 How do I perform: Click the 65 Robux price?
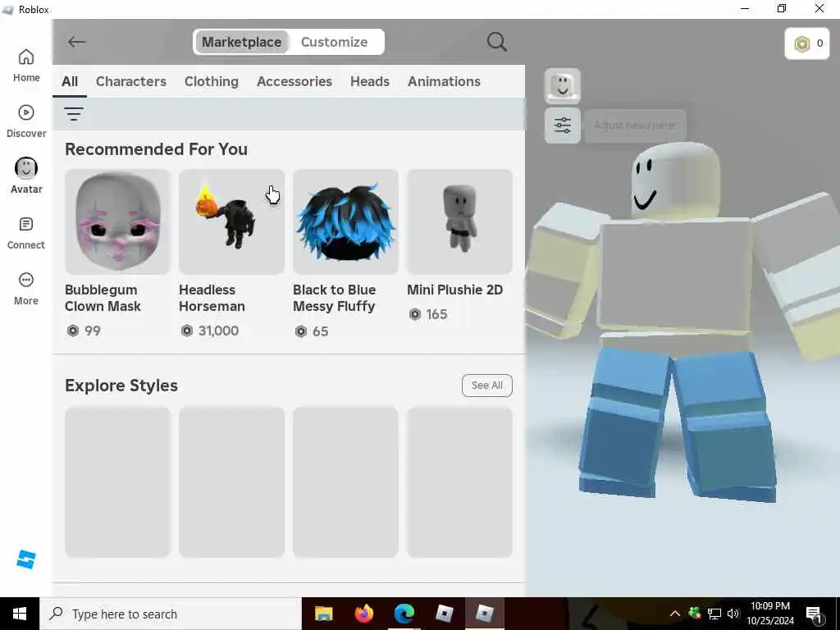(x=311, y=331)
